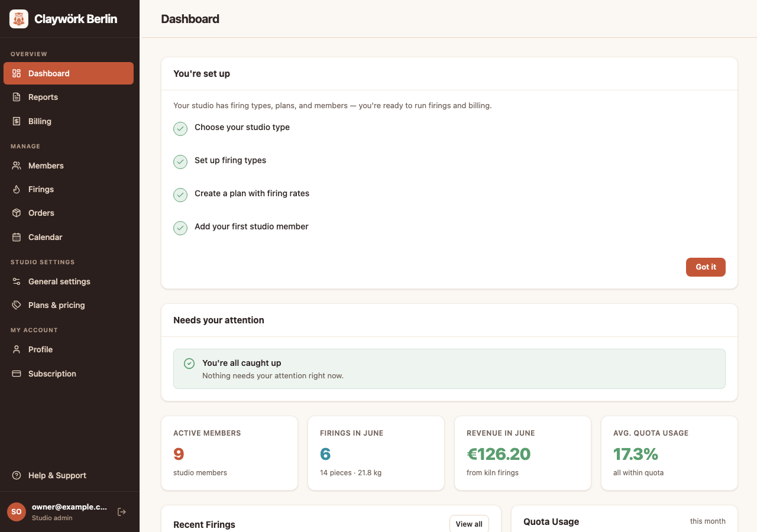Click Create a plan with firing rates
This screenshot has height=532, width=757.
(x=252, y=193)
